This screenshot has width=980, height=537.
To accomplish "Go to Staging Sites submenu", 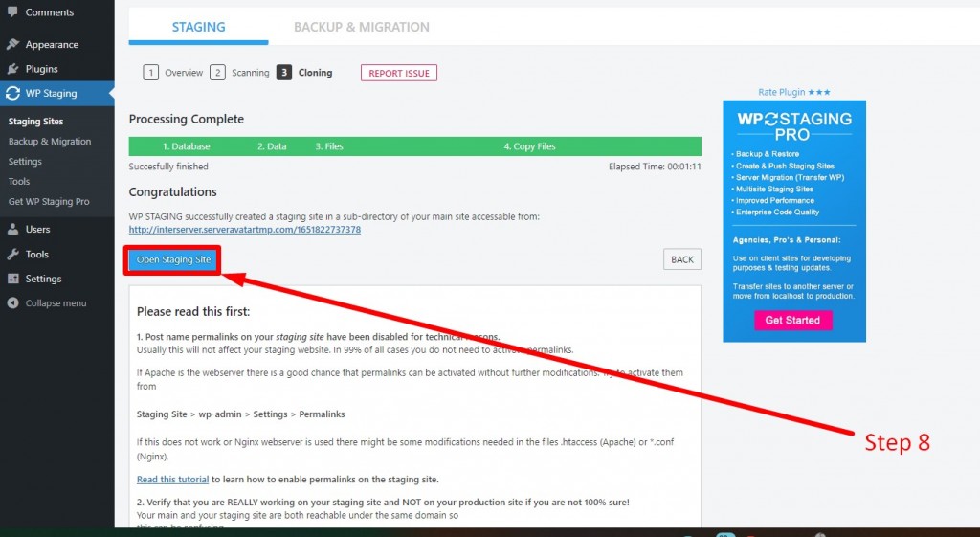I will point(35,122).
